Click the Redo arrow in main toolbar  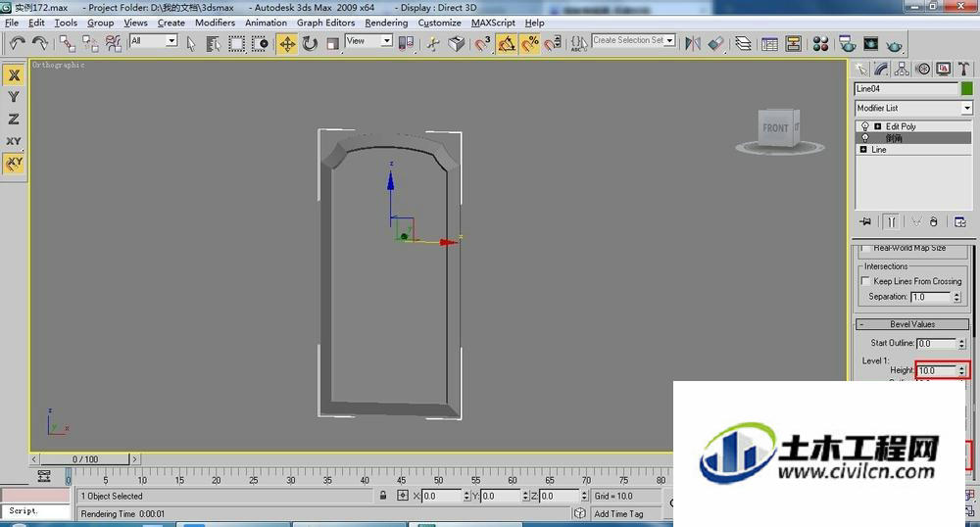click(40, 43)
